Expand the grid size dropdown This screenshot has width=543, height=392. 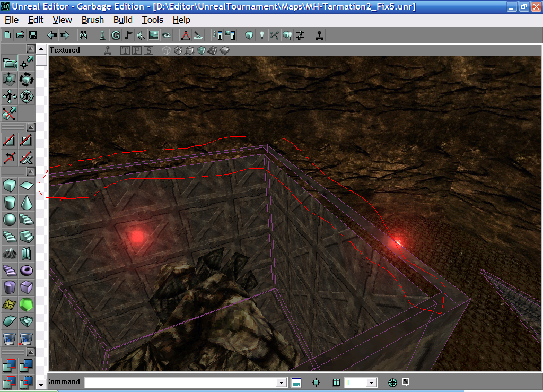371,382
